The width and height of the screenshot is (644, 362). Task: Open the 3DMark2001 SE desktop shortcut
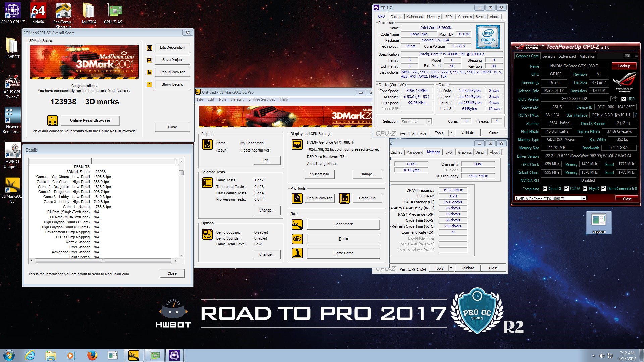pyautogui.click(x=12, y=190)
